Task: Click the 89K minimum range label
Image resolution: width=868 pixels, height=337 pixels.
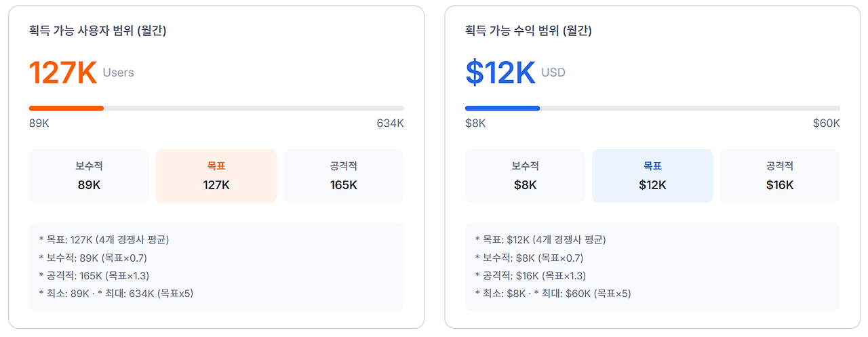Action: pos(39,123)
